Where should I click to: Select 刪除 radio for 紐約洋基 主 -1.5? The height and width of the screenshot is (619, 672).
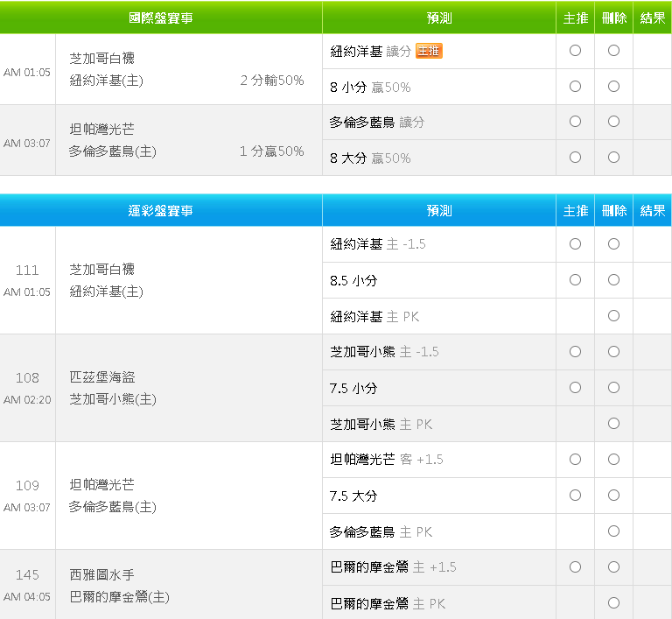tap(613, 244)
